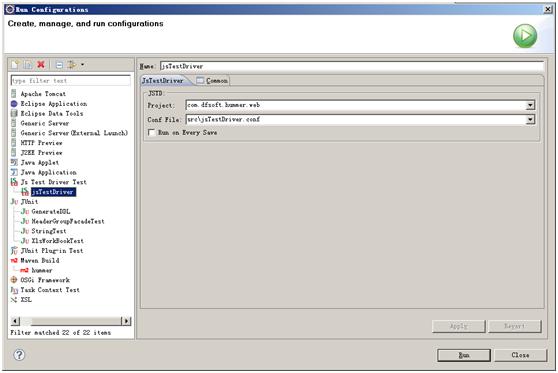Click the help question mark icon

[x=19, y=354]
